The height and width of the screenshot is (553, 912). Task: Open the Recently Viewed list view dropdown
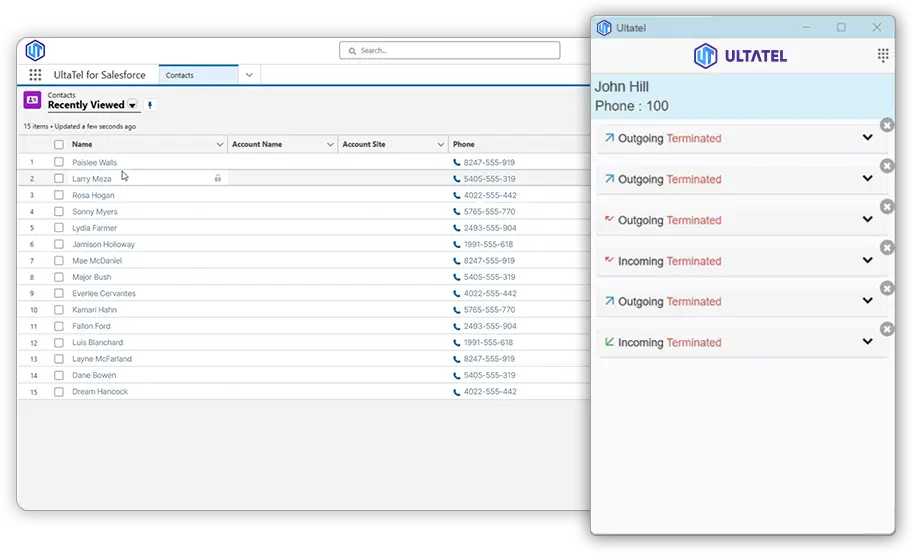(x=132, y=105)
